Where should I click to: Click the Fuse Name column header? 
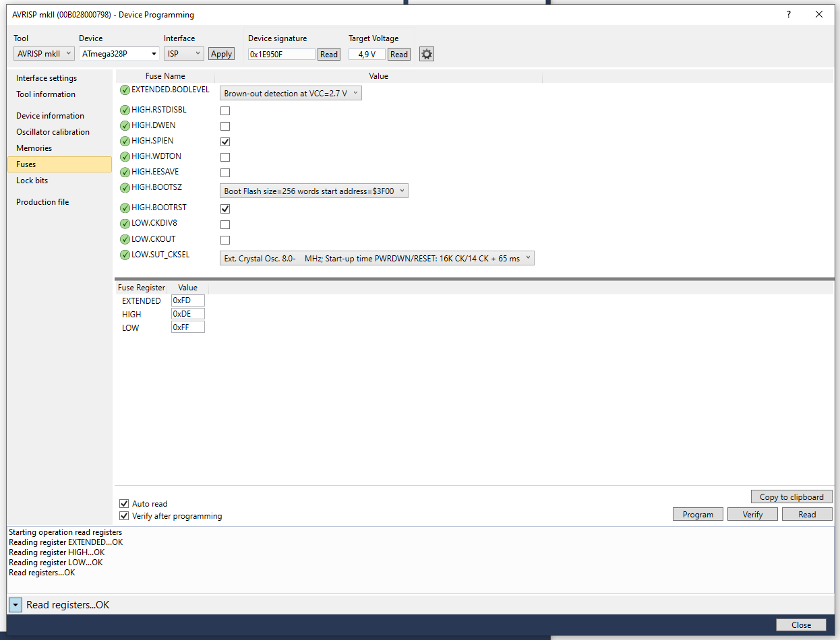coord(165,76)
